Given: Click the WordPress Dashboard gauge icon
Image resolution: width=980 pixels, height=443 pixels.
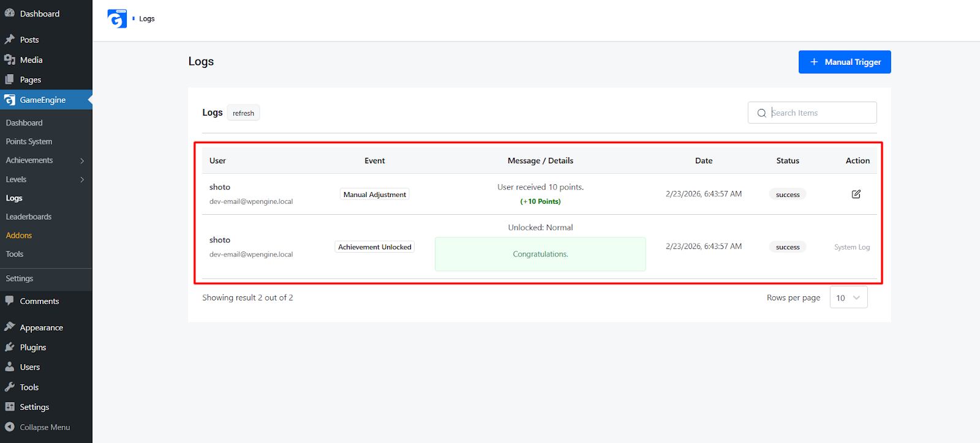Looking at the screenshot, I should (x=10, y=13).
